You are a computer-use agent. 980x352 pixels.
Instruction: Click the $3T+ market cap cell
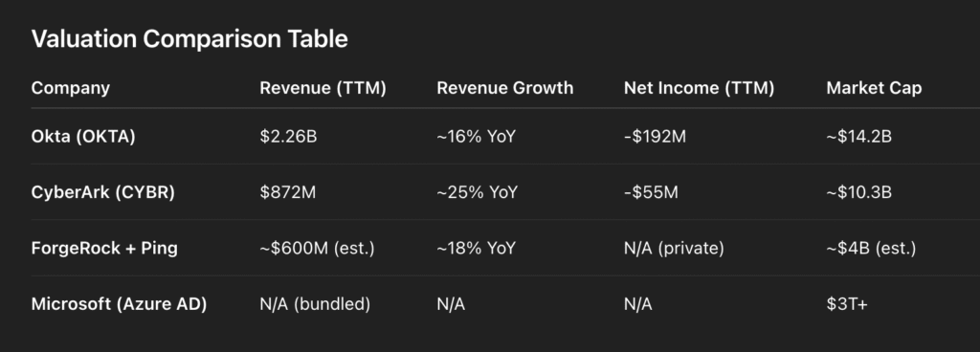(847, 304)
